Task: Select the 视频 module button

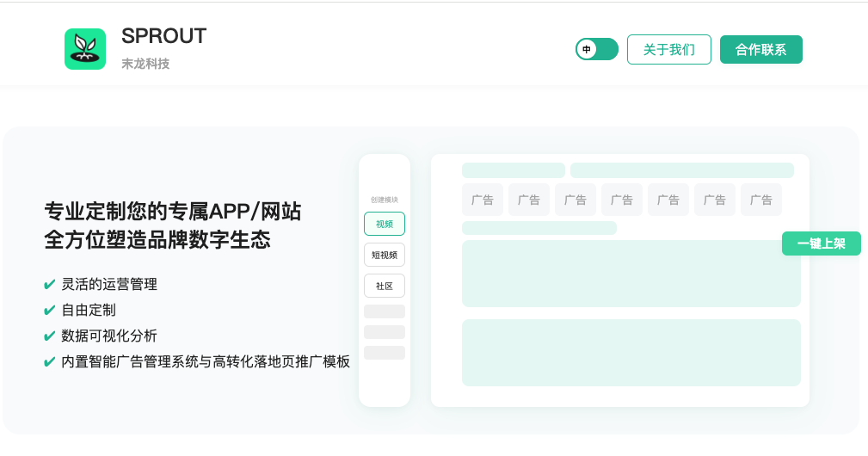Action: coord(385,224)
